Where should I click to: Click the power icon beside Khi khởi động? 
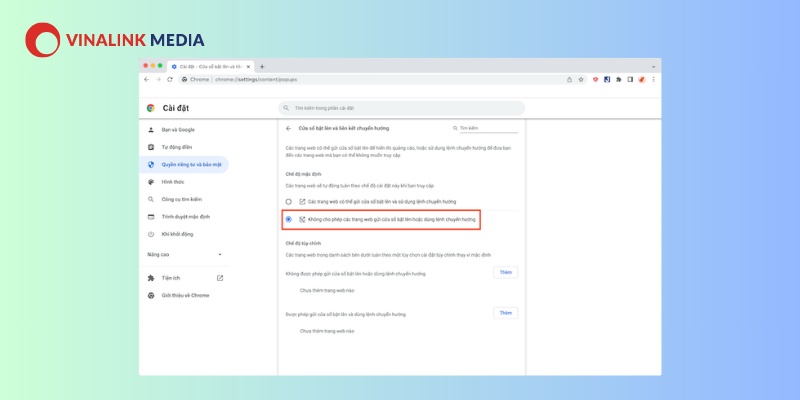tap(151, 234)
